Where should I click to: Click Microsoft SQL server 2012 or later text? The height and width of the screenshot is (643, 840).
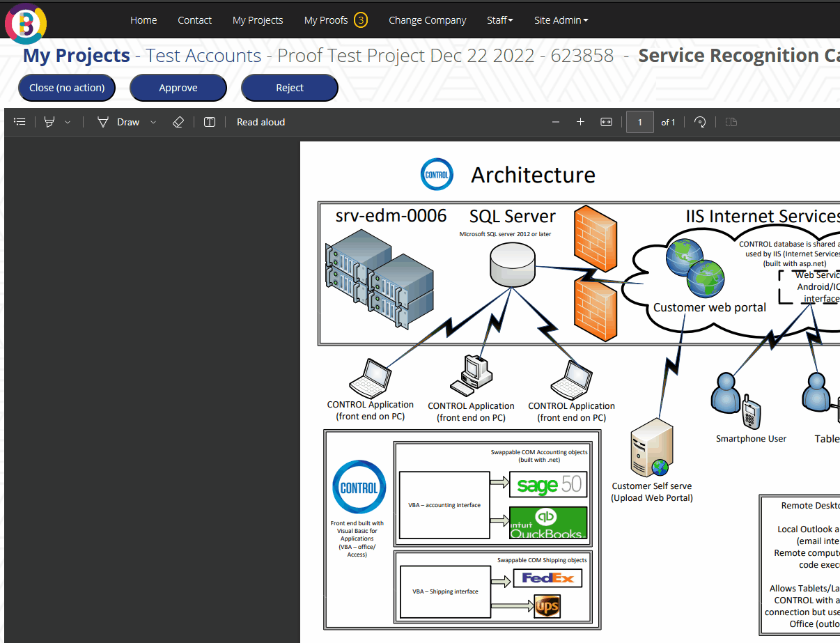[505, 234]
